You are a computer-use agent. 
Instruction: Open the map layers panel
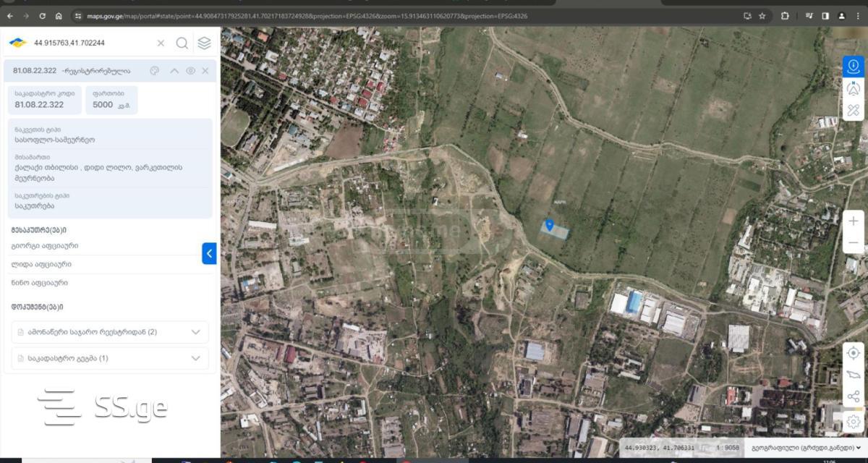(205, 43)
